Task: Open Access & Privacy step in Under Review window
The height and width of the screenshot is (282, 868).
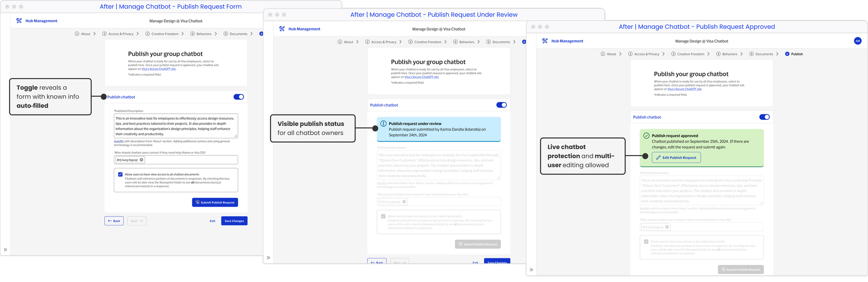Action: (381, 42)
